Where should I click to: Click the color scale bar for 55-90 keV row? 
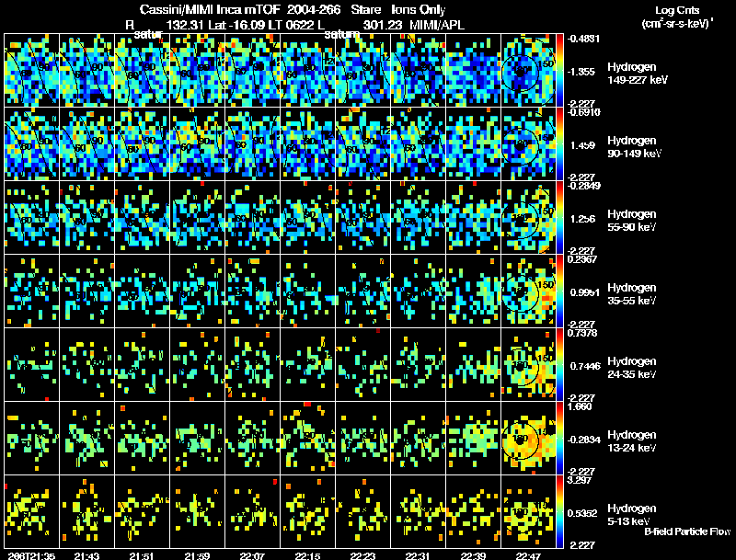[559, 217]
